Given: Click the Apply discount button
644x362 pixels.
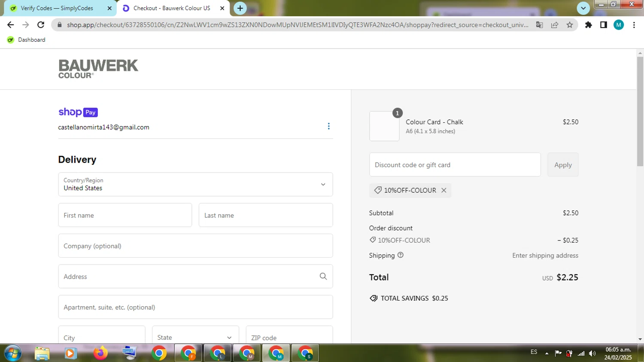Looking at the screenshot, I should pos(563,164).
